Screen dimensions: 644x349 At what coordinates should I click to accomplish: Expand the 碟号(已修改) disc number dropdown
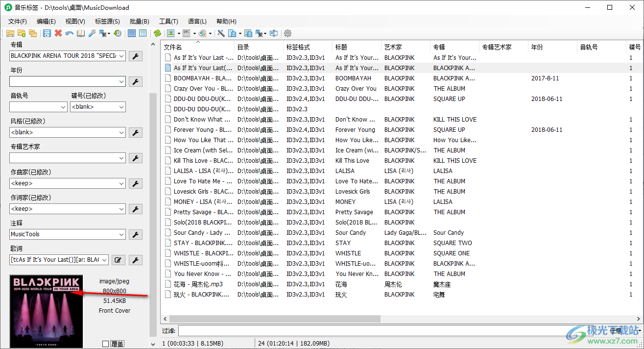(x=121, y=107)
